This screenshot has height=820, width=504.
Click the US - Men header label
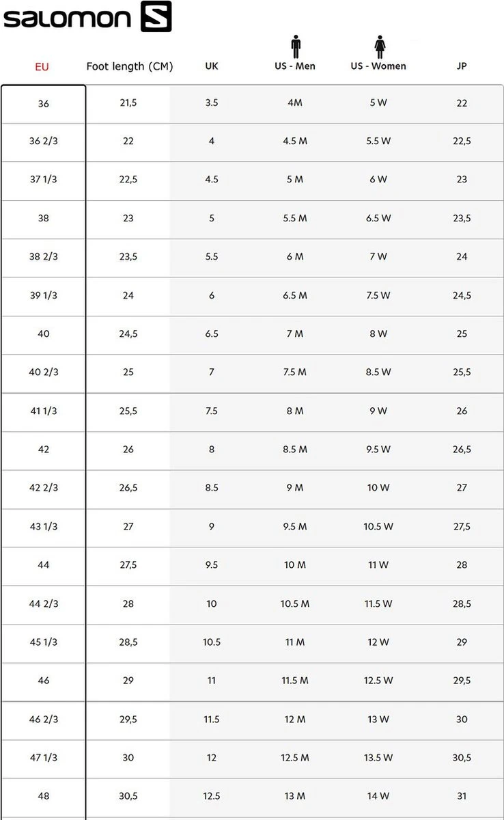point(295,66)
